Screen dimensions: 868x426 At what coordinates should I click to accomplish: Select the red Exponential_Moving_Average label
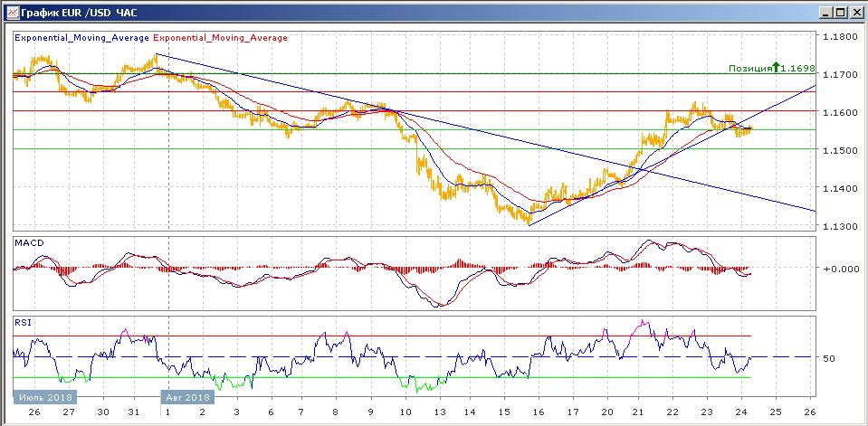click(220, 38)
